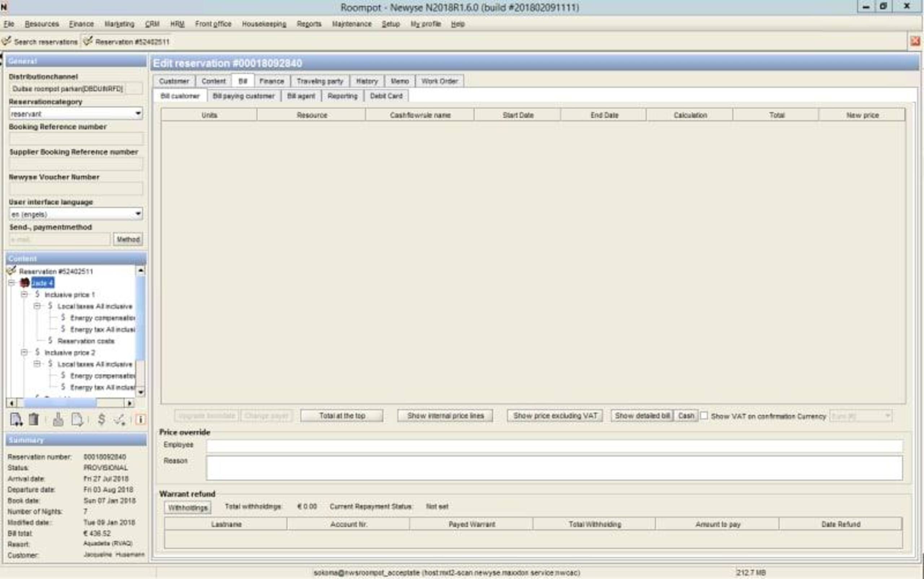Click the orange info icon
Image resolution: width=924 pixels, height=579 pixels.
pos(140,420)
